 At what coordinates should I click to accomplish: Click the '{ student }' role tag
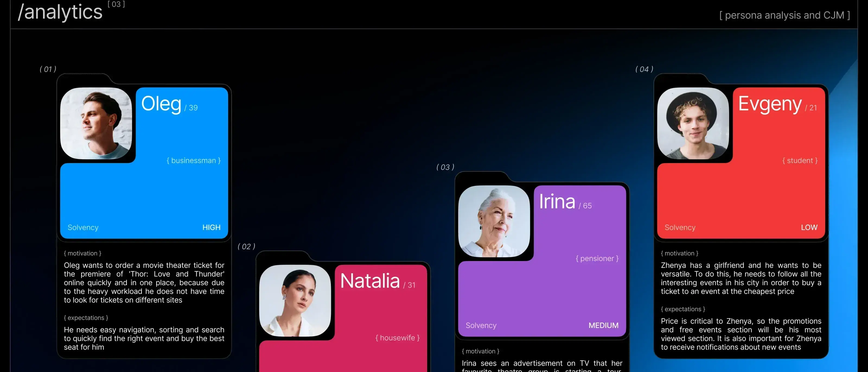point(800,160)
